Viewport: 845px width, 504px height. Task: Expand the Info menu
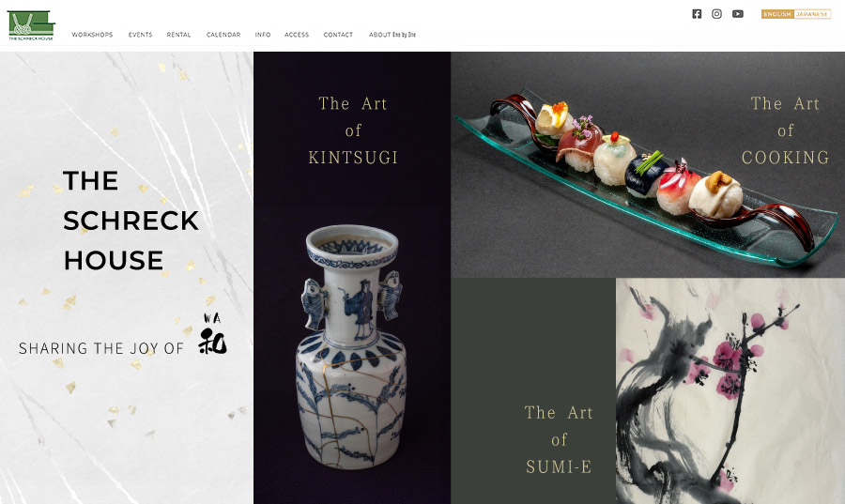263,35
